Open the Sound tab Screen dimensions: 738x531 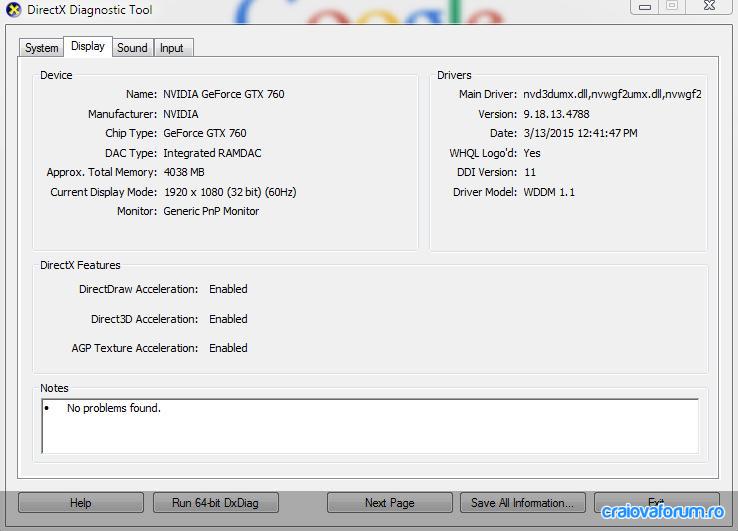[132, 48]
